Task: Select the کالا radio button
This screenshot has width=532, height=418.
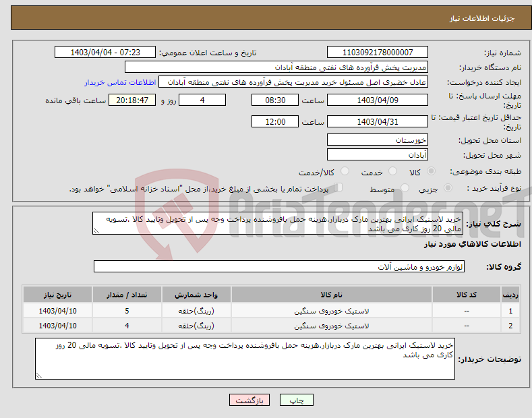Action: click(x=431, y=171)
